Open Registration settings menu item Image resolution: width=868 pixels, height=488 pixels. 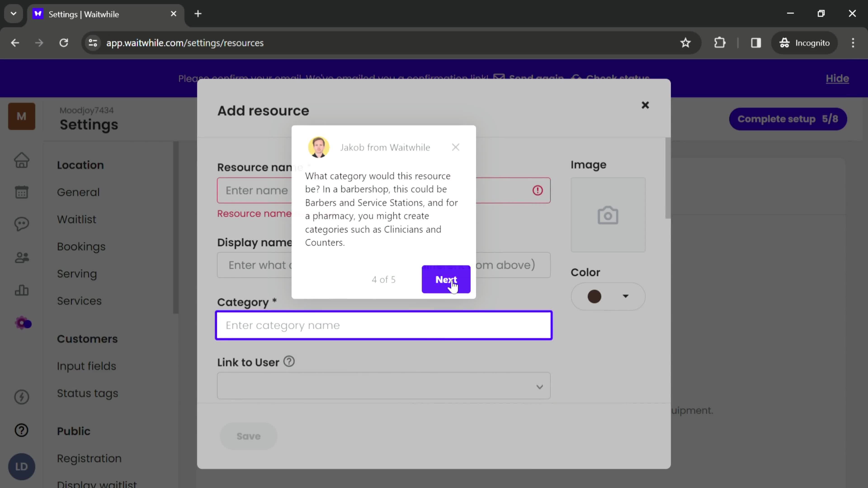pyautogui.click(x=89, y=459)
